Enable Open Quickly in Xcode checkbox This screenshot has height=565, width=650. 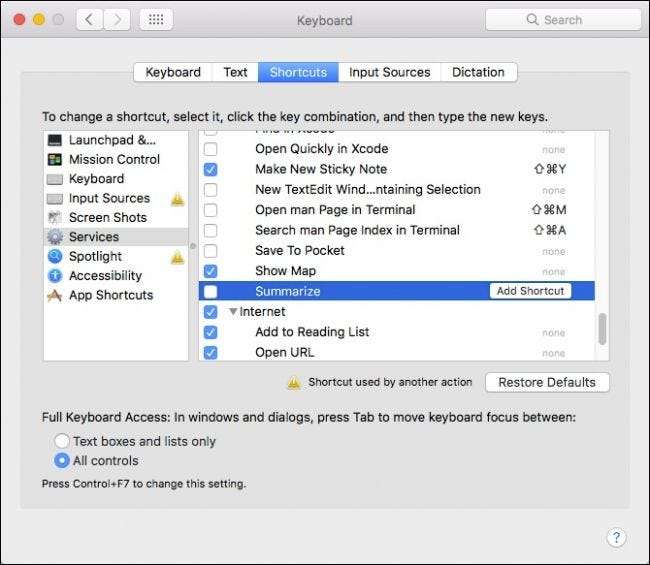211,149
